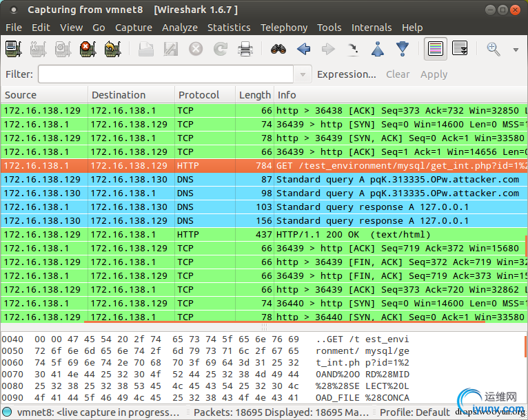
Task: Click the capture status icon in status bar
Action: click(x=7, y=412)
